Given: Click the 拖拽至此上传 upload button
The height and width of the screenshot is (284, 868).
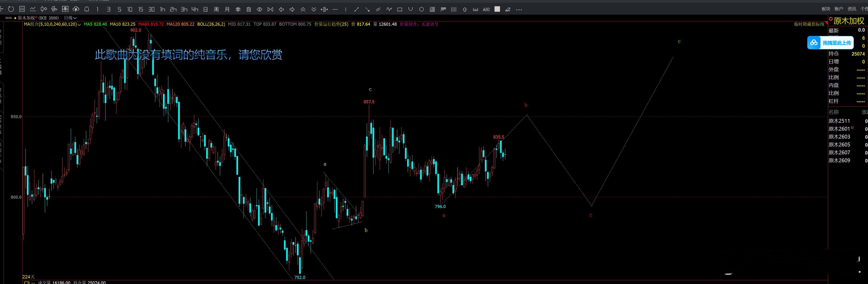Looking at the screenshot, I should [830, 43].
